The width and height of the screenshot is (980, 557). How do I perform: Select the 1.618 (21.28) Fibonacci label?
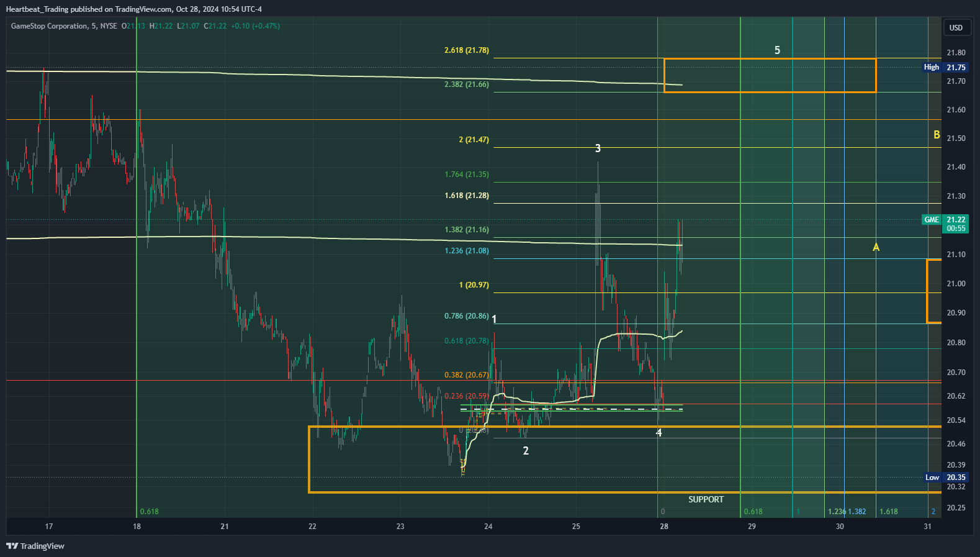(x=467, y=196)
